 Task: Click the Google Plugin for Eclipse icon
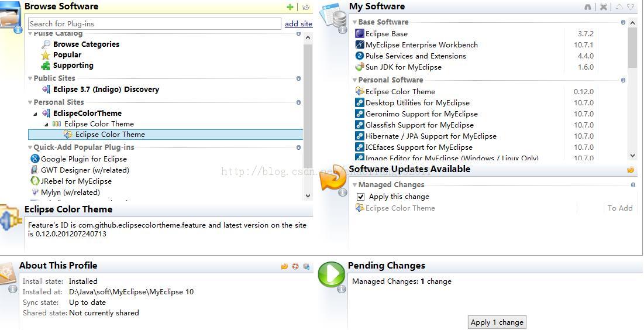35,159
